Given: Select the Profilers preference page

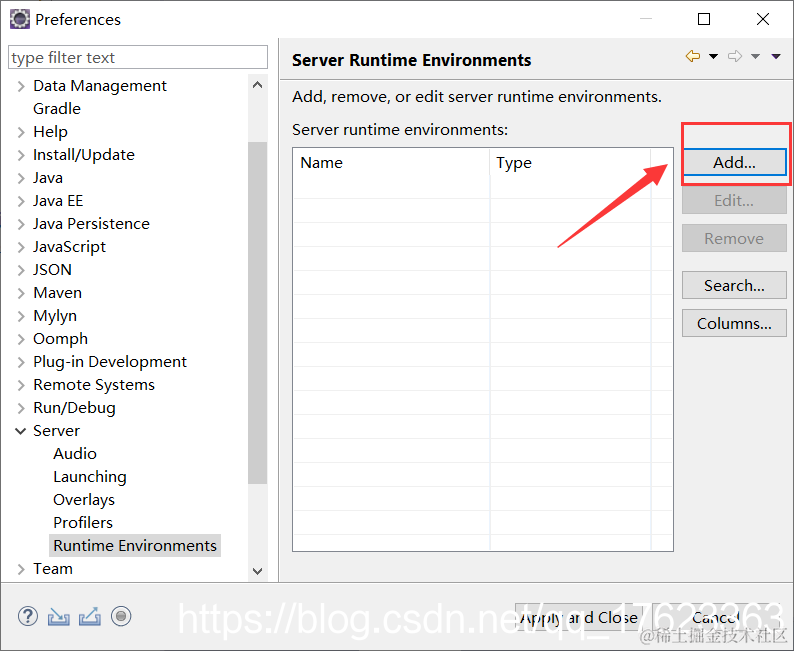Looking at the screenshot, I should (x=83, y=522).
